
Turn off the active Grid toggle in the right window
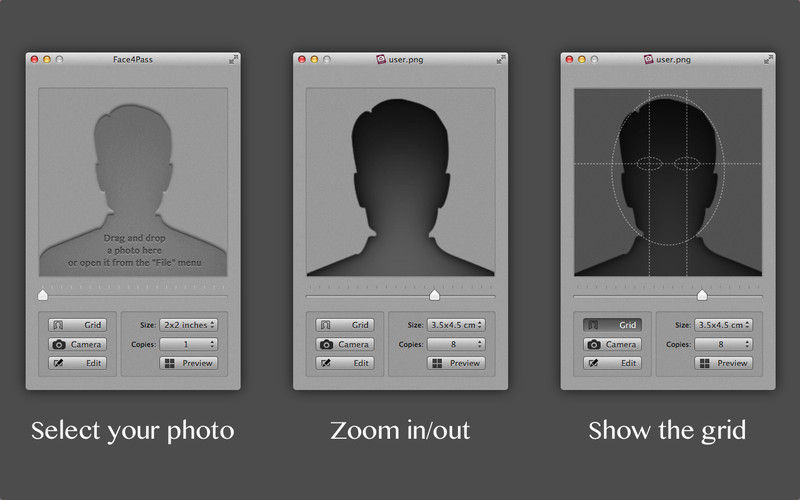click(612, 324)
